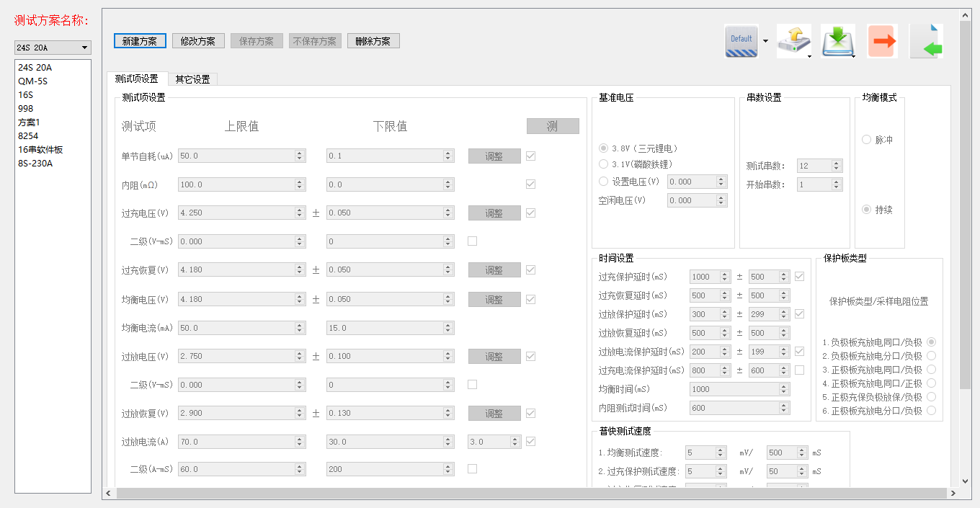This screenshot has height=508, width=980.
Task: Click the download drive icon with green arrow
Action: 837,41
